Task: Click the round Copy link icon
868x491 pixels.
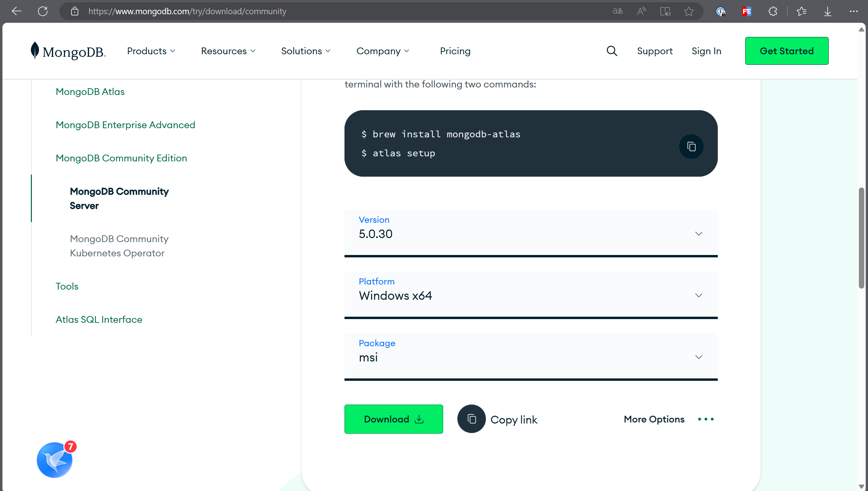Action: (x=471, y=419)
